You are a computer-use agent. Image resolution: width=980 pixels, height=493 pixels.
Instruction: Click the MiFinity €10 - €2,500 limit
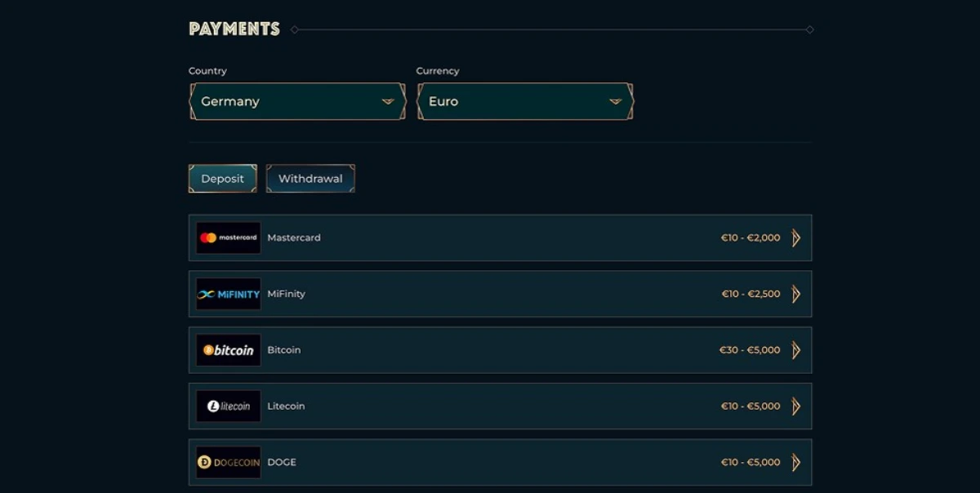[x=751, y=294]
